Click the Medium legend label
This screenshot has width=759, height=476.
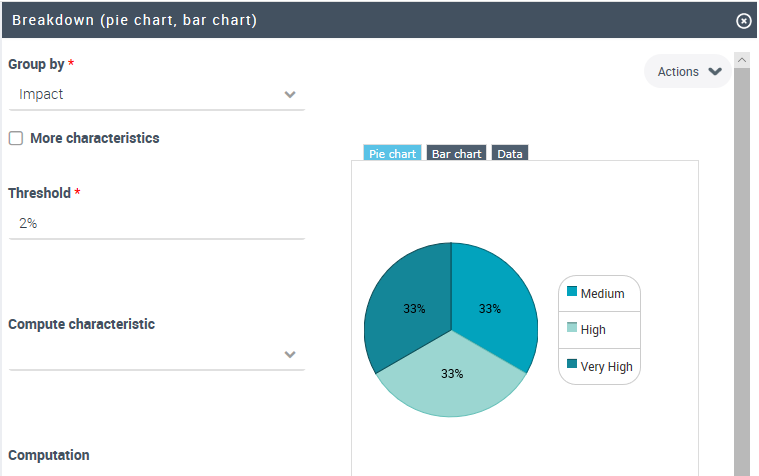(602, 294)
